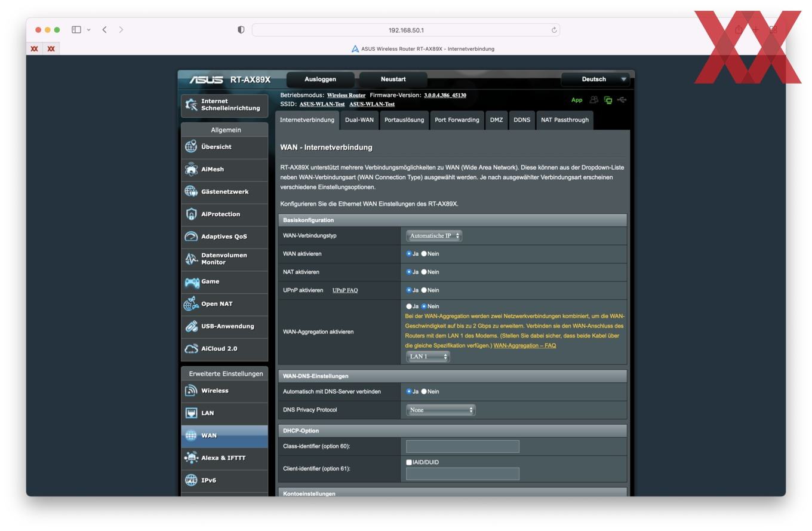Set UPnP aktivieren to Nein
This screenshot has width=812, height=531.
(424, 290)
